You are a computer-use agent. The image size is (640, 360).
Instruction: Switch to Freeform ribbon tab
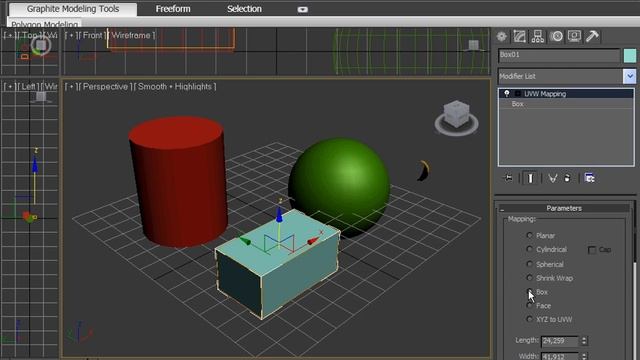pos(173,9)
